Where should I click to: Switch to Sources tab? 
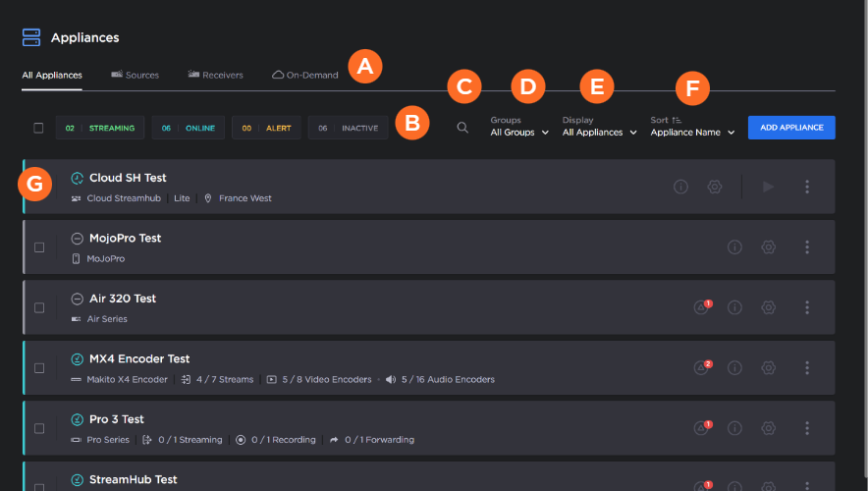[x=136, y=75]
